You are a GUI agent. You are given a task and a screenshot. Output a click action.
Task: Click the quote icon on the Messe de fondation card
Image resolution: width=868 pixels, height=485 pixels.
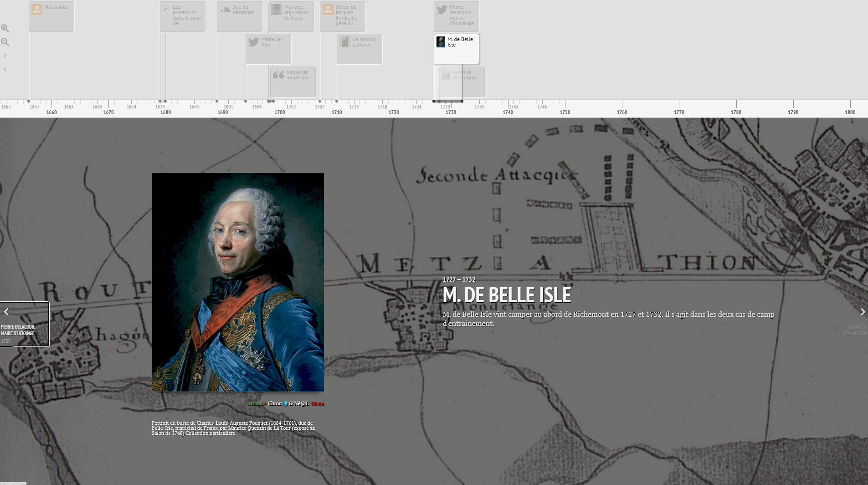(279, 75)
